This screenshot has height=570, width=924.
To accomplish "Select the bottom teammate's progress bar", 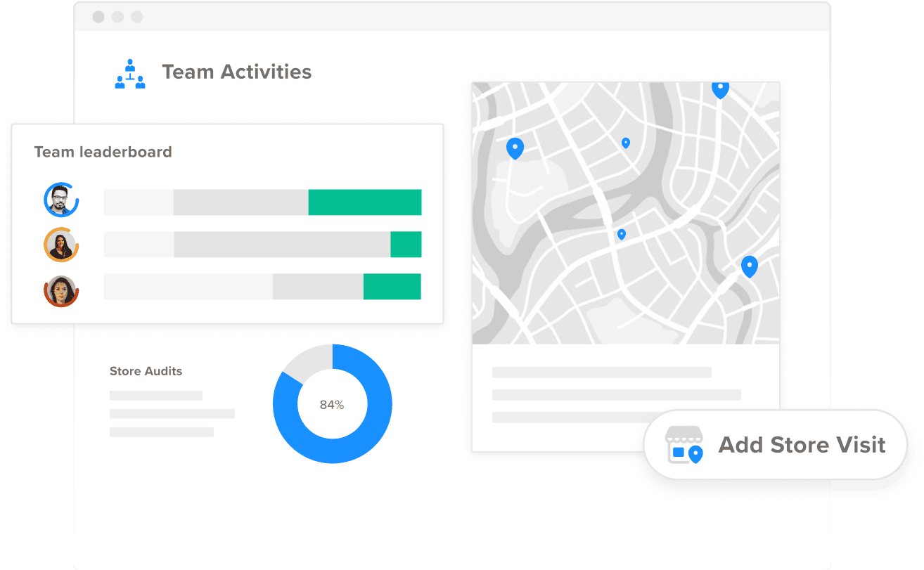I will [262, 287].
